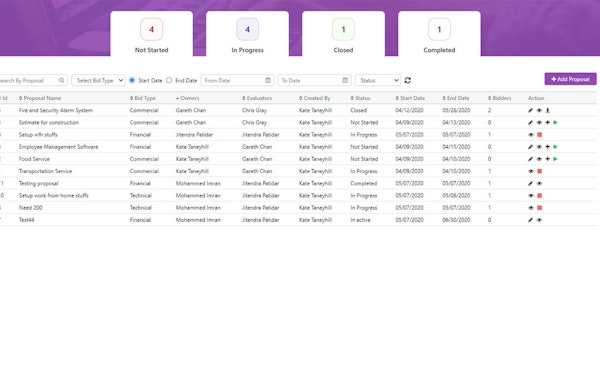The width and height of the screenshot is (600, 387).
Task: Stop the Transportation Service proposal
Action: (x=540, y=171)
